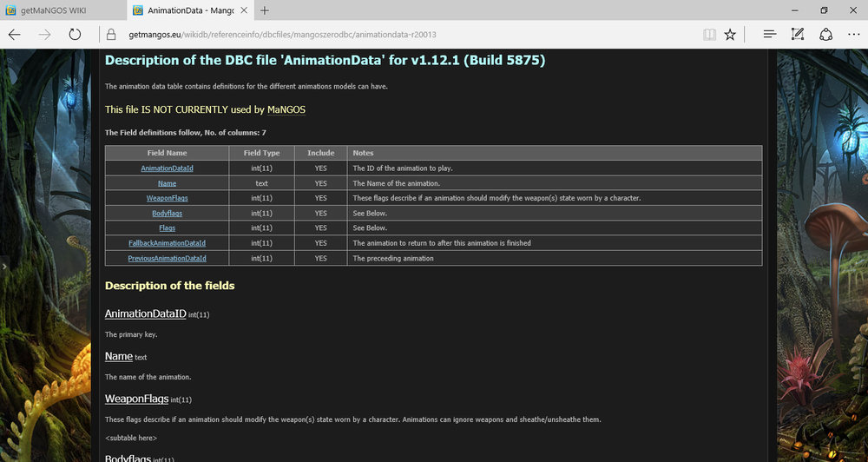Click the WeaponFlags section heading

(x=137, y=399)
